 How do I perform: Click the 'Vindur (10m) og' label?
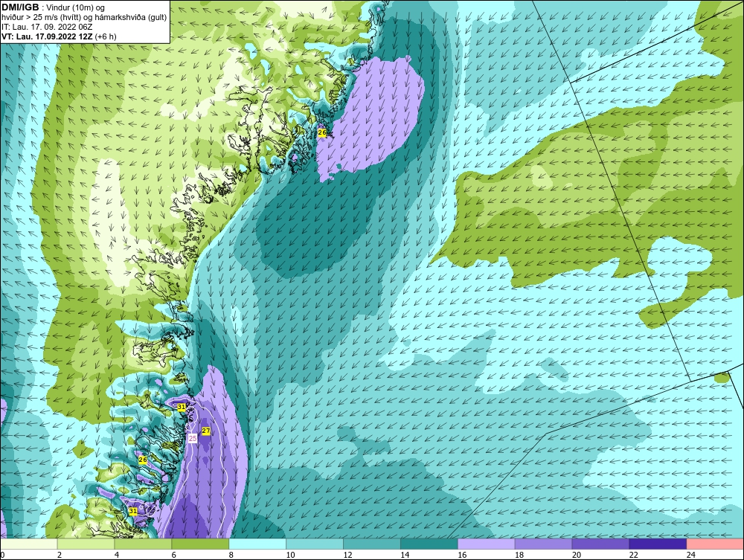point(75,8)
